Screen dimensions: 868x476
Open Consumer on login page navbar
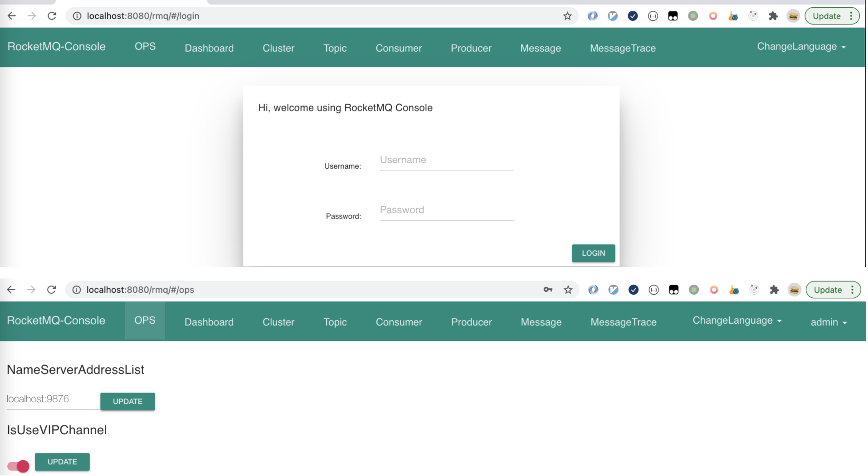pos(399,48)
